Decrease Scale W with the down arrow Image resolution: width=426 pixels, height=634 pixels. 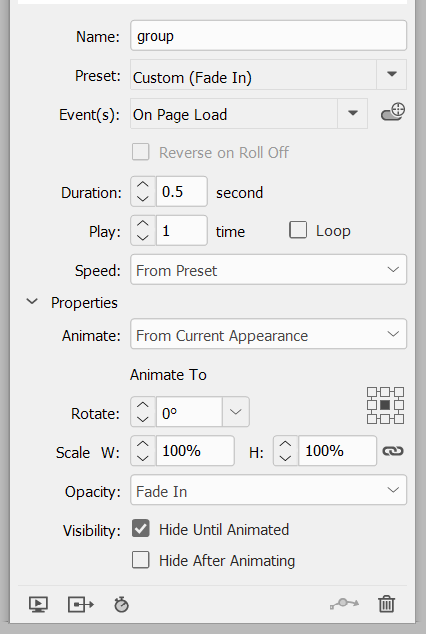143,458
